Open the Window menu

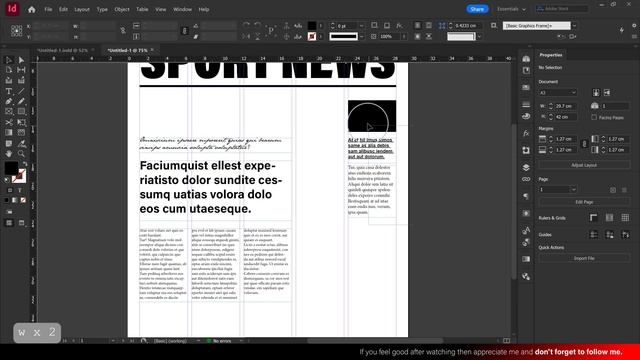(182, 9)
